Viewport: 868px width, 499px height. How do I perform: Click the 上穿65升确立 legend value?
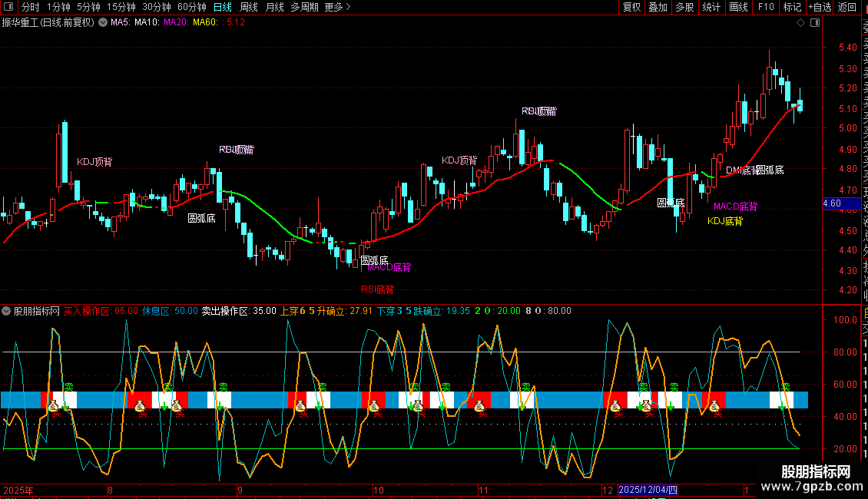[x=326, y=311]
